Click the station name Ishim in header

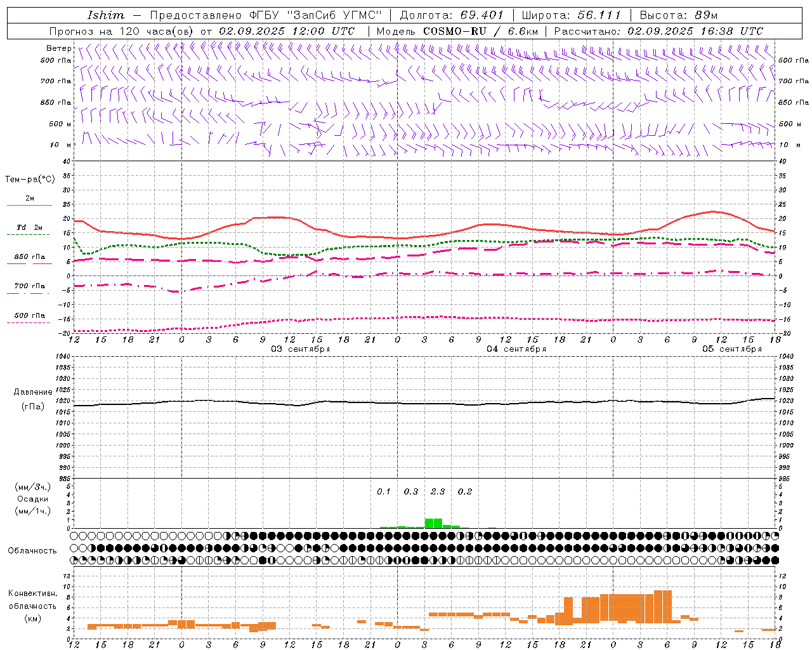(x=106, y=15)
